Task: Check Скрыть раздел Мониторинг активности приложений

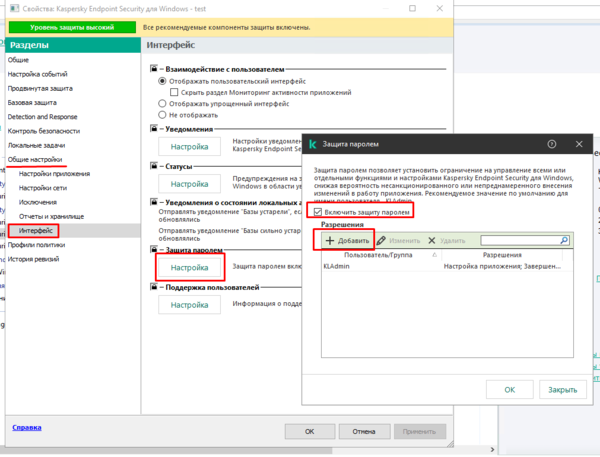Action: tap(174, 92)
